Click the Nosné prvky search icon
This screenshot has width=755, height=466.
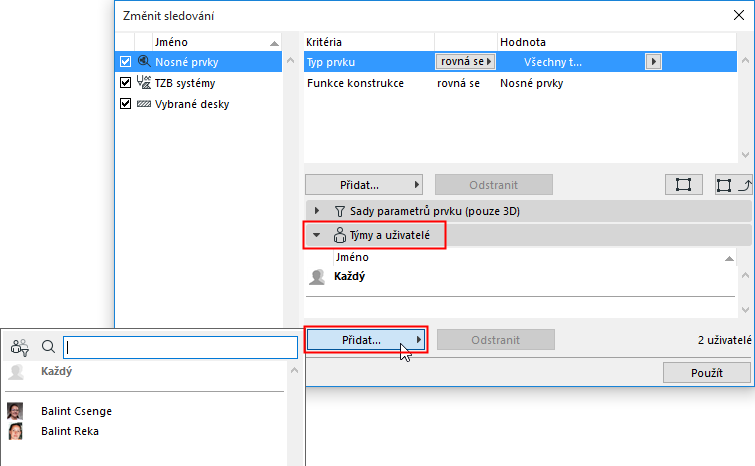point(144,61)
